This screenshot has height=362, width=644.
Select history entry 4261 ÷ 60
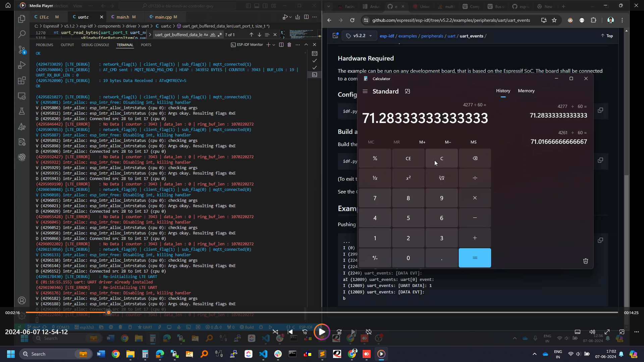[559, 137]
